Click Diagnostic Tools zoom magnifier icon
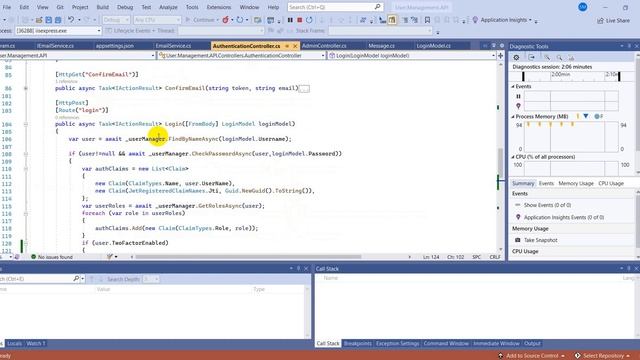The width and height of the screenshot is (640, 360). tap(559, 58)
